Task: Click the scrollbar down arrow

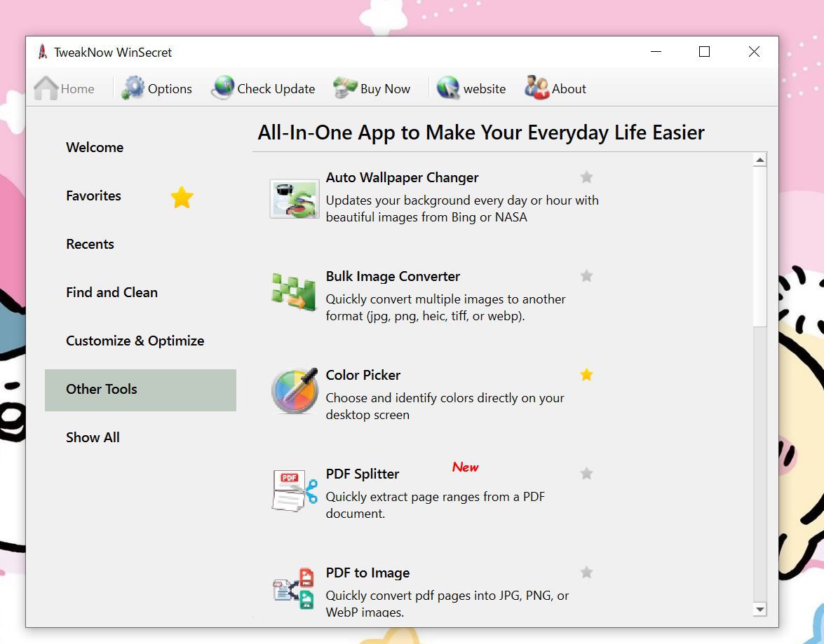Action: [759, 610]
